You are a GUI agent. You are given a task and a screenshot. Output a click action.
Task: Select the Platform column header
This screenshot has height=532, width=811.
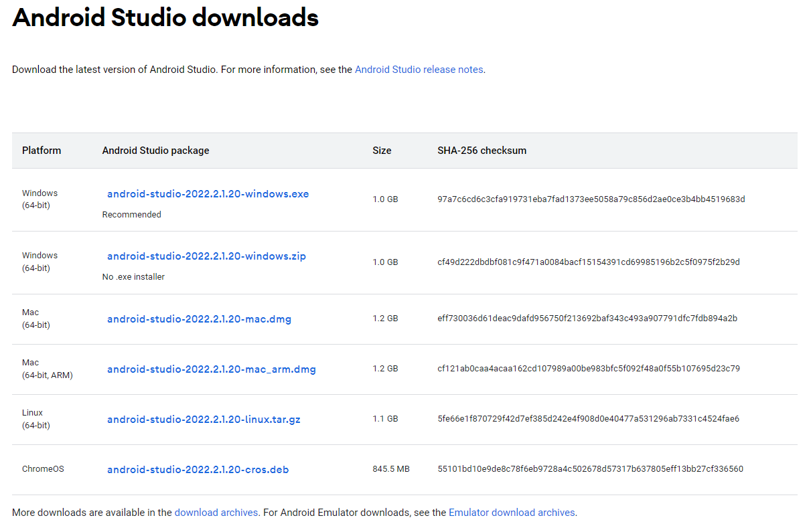42,151
